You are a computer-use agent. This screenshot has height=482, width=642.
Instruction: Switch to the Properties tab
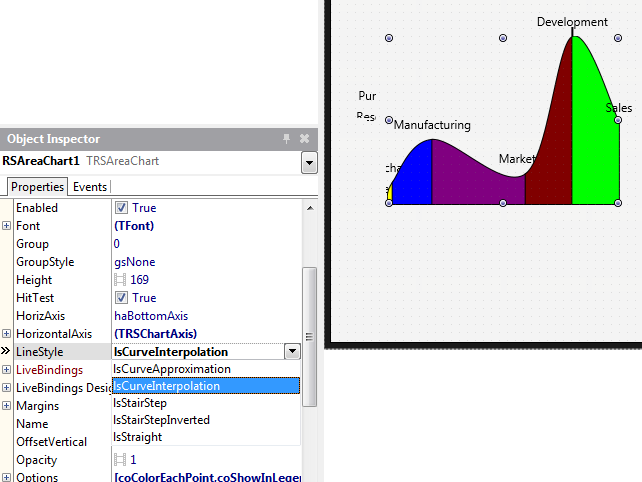tap(38, 187)
